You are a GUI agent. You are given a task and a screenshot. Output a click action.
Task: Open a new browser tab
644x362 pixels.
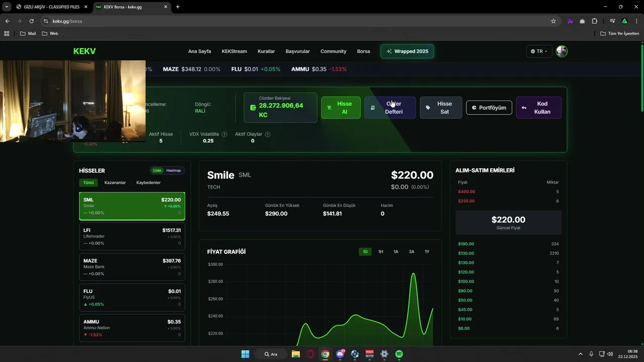(178, 7)
